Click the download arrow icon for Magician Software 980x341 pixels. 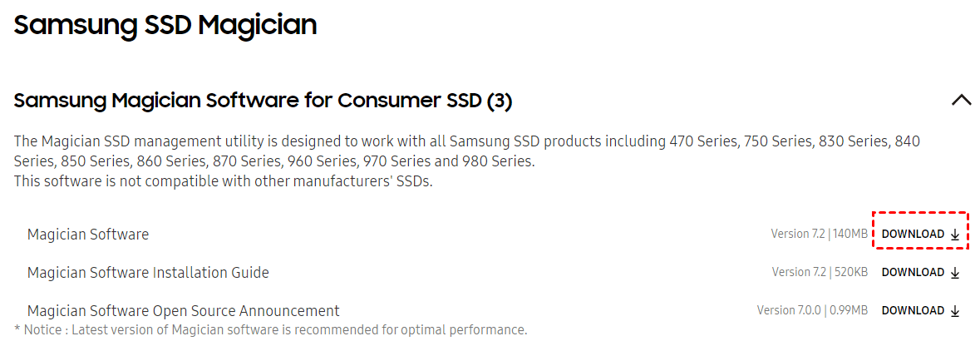click(x=955, y=235)
